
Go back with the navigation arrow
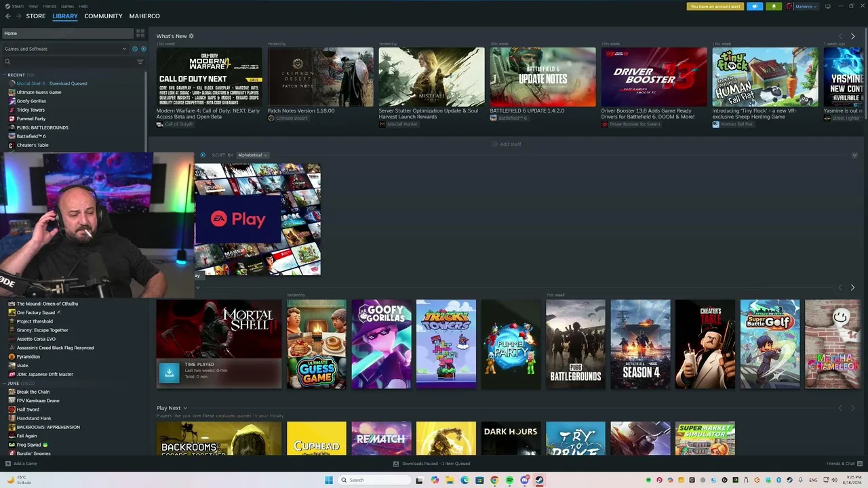pyautogui.click(x=8, y=16)
